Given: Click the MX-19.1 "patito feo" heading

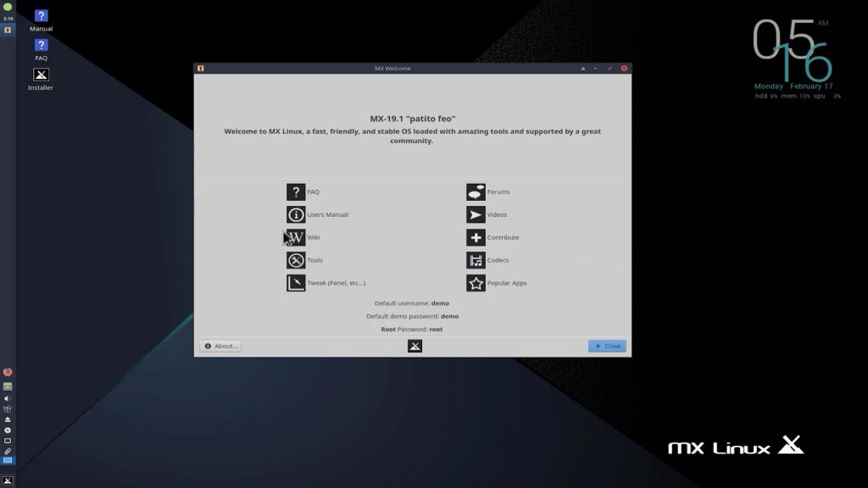Looking at the screenshot, I should (x=413, y=119).
